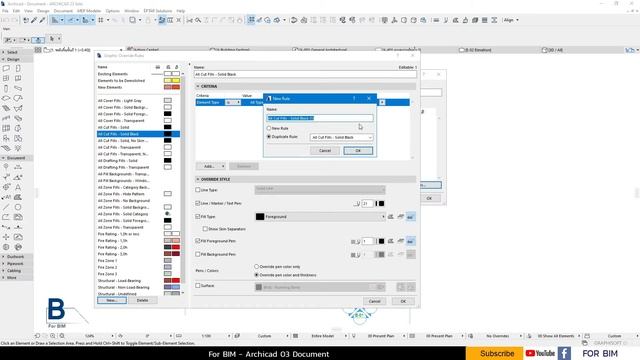This screenshot has width=640, height=360.
Task: Collapse the OVERRIDE STYLE section
Action: pos(198,179)
